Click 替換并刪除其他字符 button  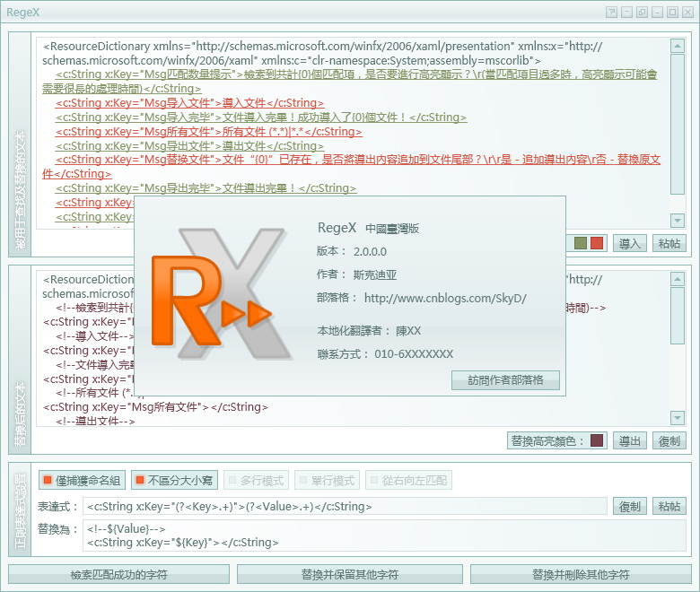581,574
